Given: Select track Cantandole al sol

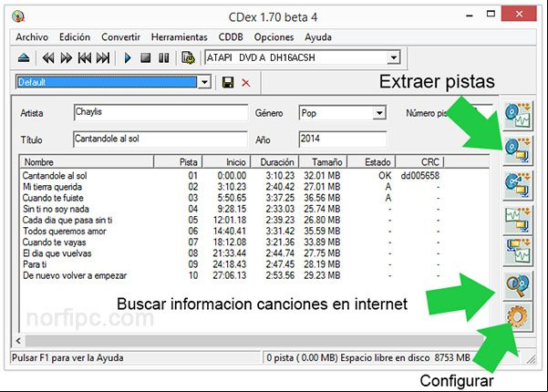Looking at the screenshot, I should tap(55, 176).
